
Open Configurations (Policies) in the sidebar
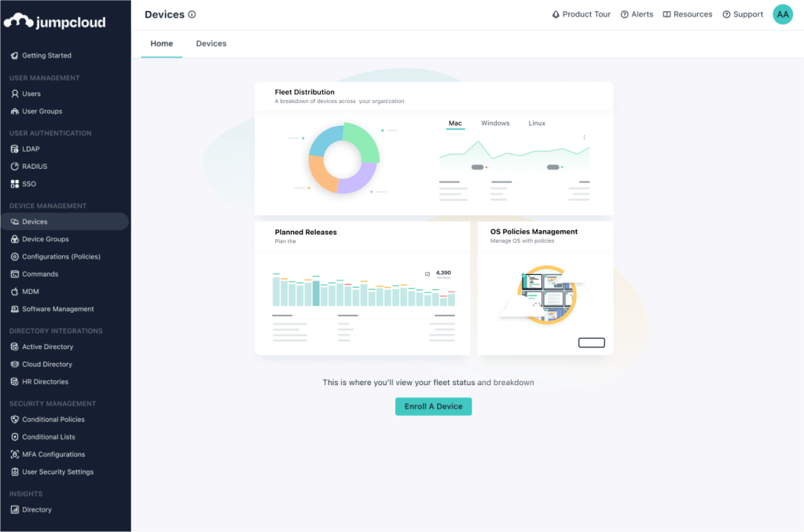pyautogui.click(x=61, y=257)
